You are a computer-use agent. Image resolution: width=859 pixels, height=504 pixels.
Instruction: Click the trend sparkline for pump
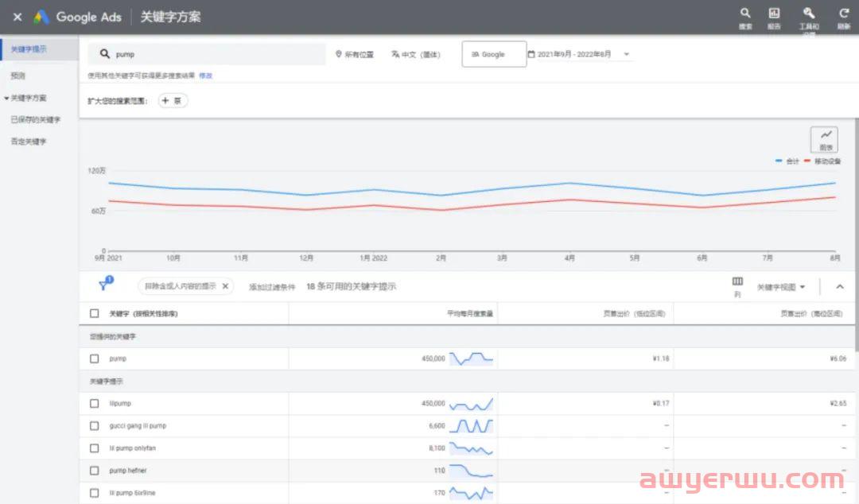coord(471,359)
